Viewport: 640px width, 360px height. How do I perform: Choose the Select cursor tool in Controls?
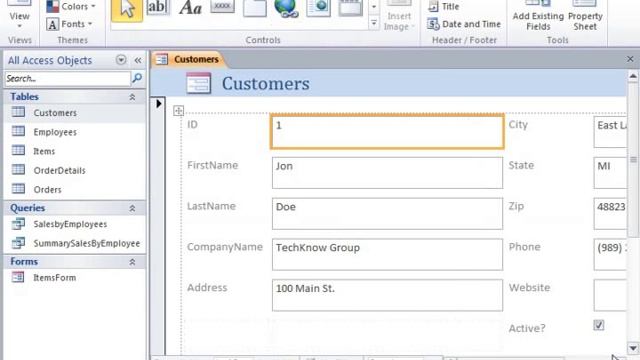(127, 10)
